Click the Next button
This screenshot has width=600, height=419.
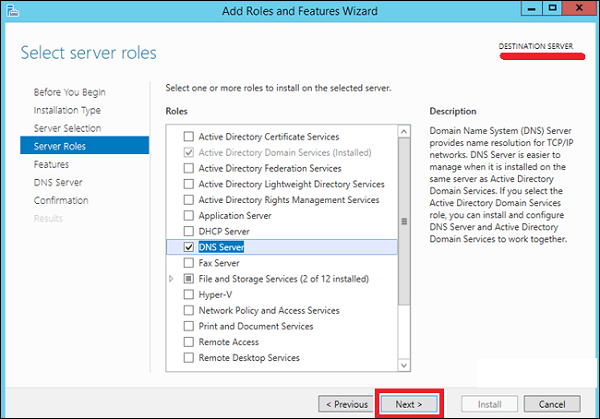coord(410,404)
